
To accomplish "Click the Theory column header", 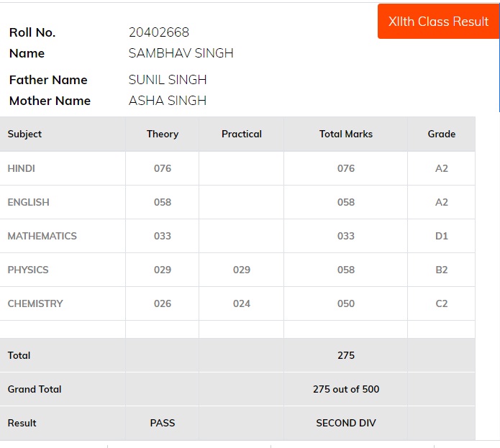I will point(163,134).
